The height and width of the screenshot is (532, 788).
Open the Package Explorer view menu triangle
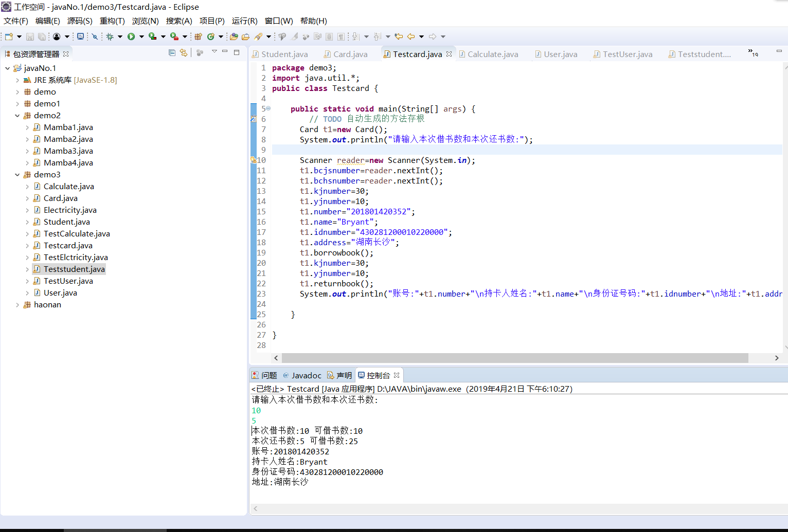point(214,52)
